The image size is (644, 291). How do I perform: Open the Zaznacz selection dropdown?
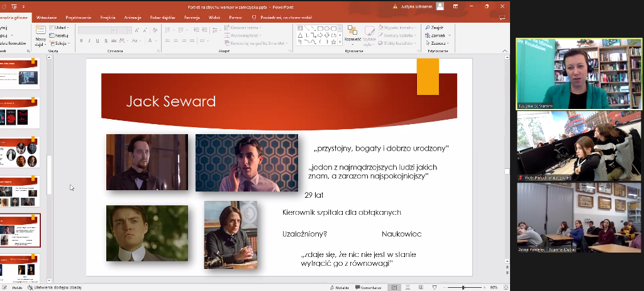(x=438, y=43)
